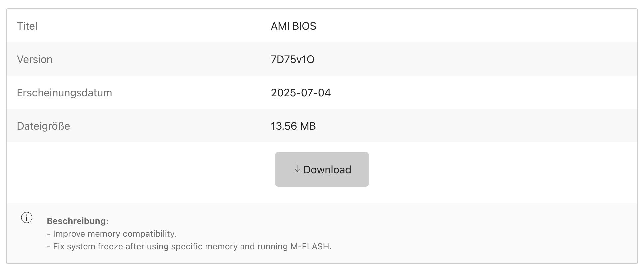Click the download arrow icon
The height and width of the screenshot is (264, 644).
click(x=298, y=169)
